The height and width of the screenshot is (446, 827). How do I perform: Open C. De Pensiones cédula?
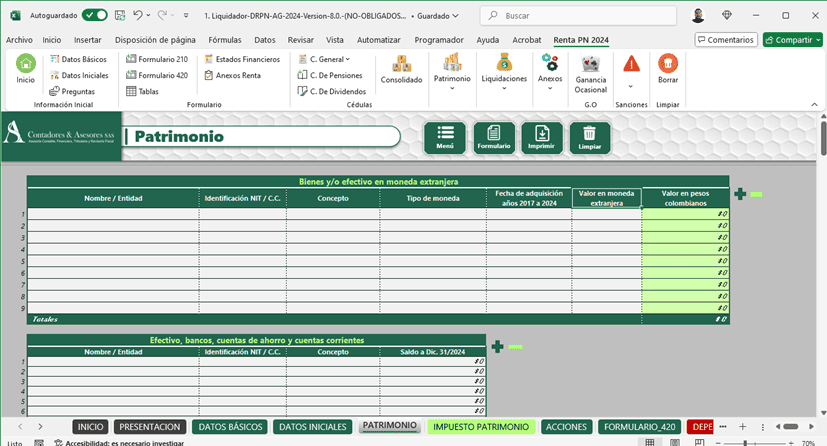click(x=330, y=75)
